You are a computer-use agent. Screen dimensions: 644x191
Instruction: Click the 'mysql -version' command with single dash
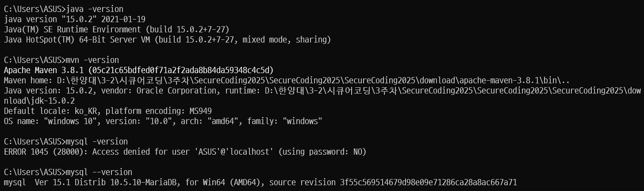(x=96, y=142)
